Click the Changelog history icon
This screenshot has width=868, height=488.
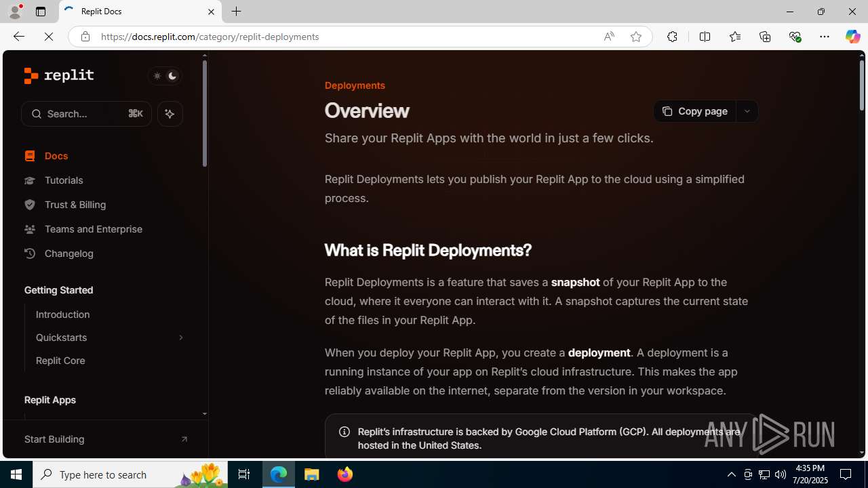[30, 253]
